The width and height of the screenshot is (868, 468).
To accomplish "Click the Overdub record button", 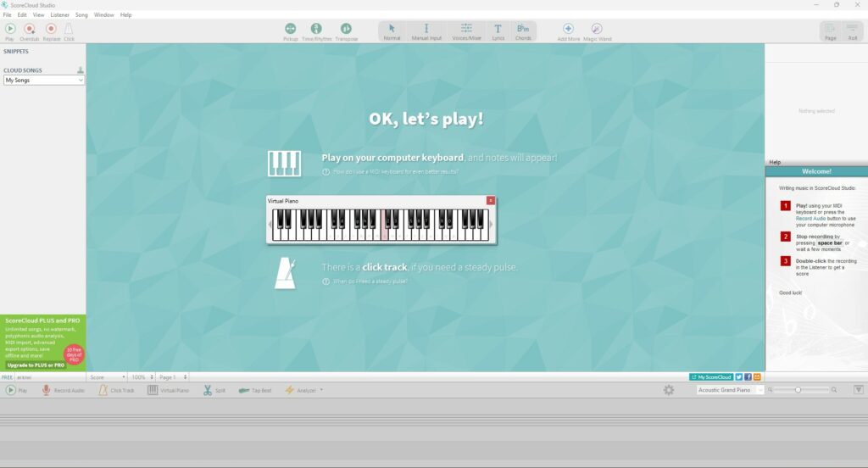I will coord(30,30).
